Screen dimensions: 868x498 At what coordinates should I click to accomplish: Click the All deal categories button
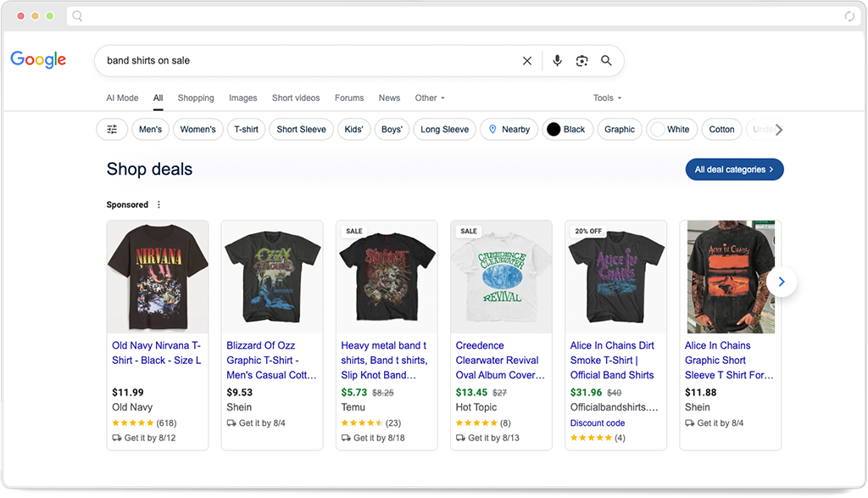click(734, 170)
